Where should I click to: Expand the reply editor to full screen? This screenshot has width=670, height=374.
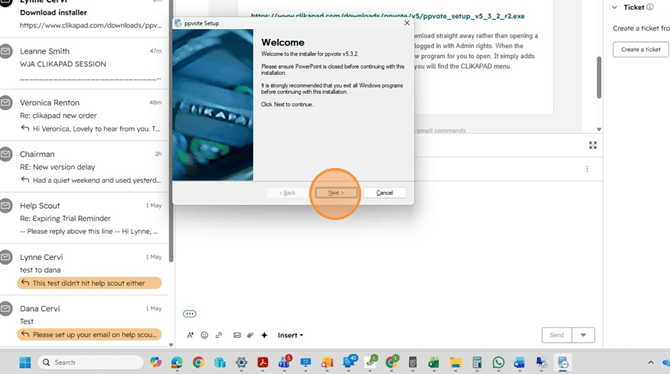[x=593, y=145]
